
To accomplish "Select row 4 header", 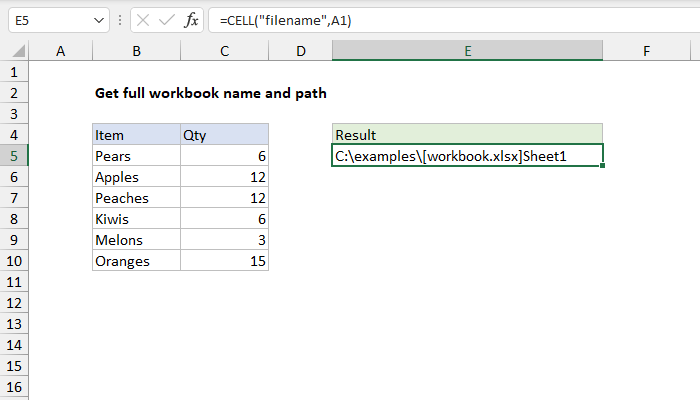I will 14,135.
